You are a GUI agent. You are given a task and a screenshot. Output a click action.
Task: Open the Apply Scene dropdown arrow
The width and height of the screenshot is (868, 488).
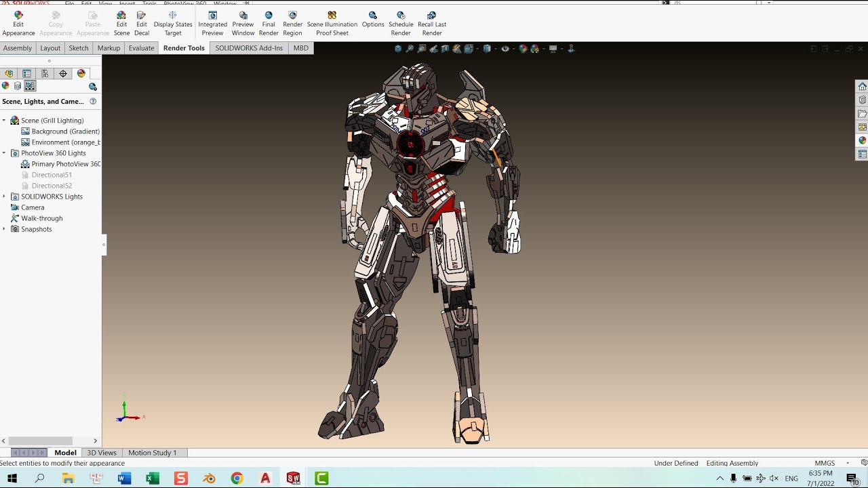coord(543,49)
